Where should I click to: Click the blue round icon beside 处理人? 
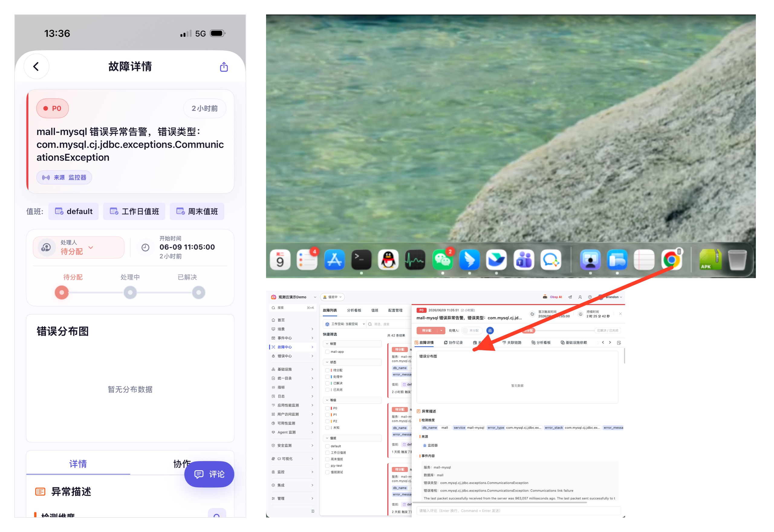click(x=490, y=330)
